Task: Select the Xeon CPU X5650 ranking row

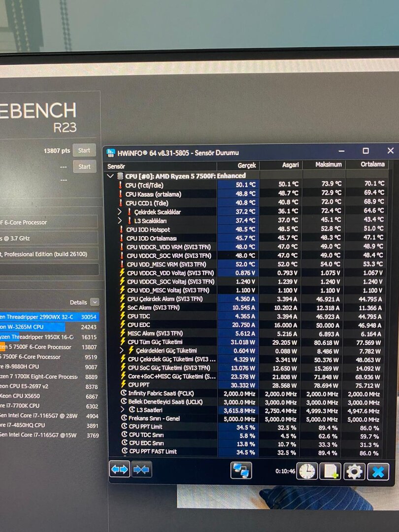Action: [50, 396]
